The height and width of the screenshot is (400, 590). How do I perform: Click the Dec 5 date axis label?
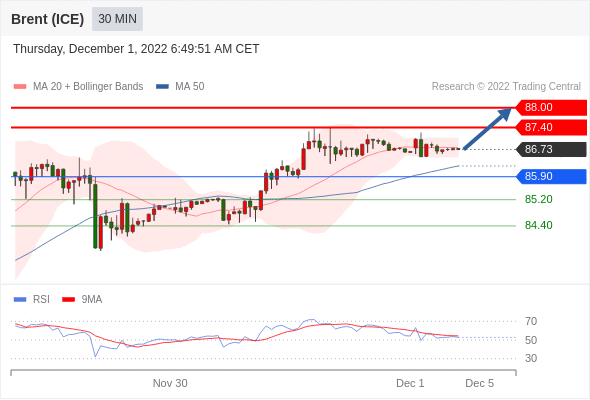tap(479, 383)
